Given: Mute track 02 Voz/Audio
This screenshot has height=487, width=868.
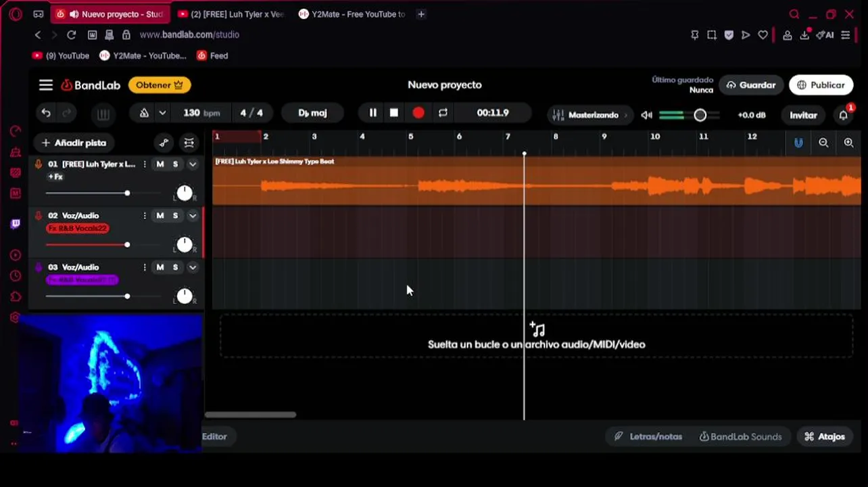Looking at the screenshot, I should 160,216.
